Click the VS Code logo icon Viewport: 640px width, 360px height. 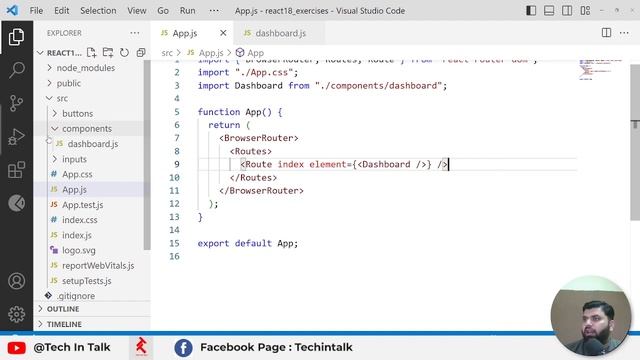click(x=12, y=10)
